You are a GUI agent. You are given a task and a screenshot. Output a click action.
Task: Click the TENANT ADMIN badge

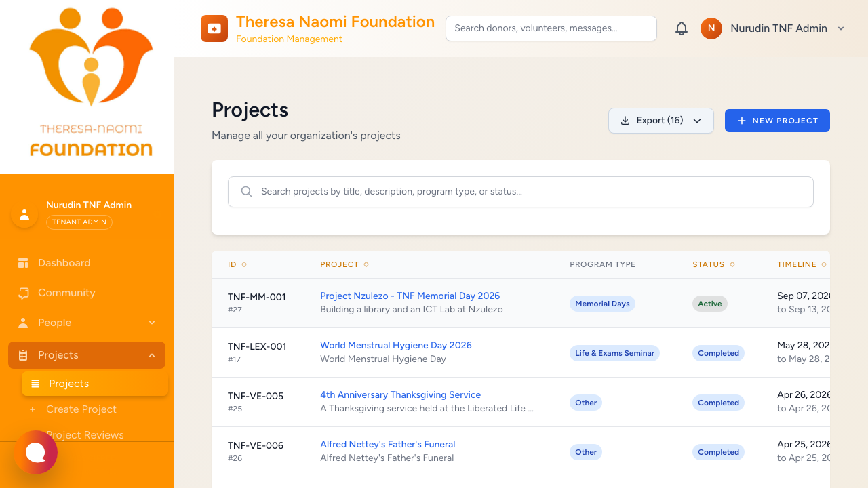tap(79, 222)
